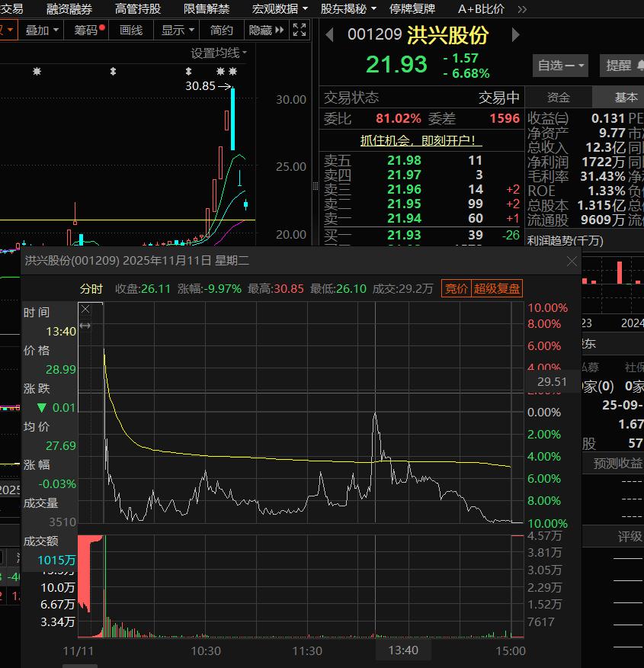The height and width of the screenshot is (668, 644).
Task: Click the 提醒 alert bell button
Action: pyautogui.click(x=622, y=65)
